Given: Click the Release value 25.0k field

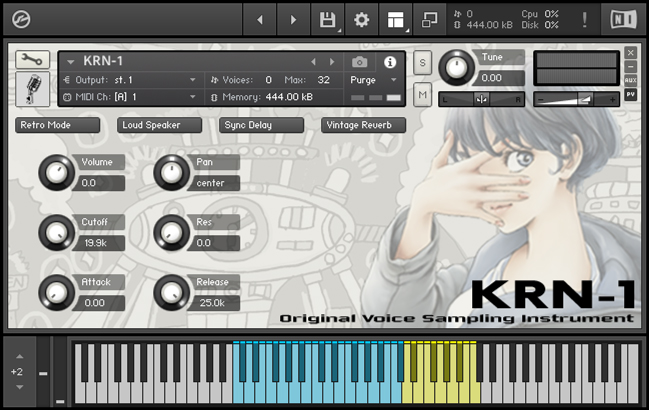Looking at the screenshot, I should click(214, 303).
